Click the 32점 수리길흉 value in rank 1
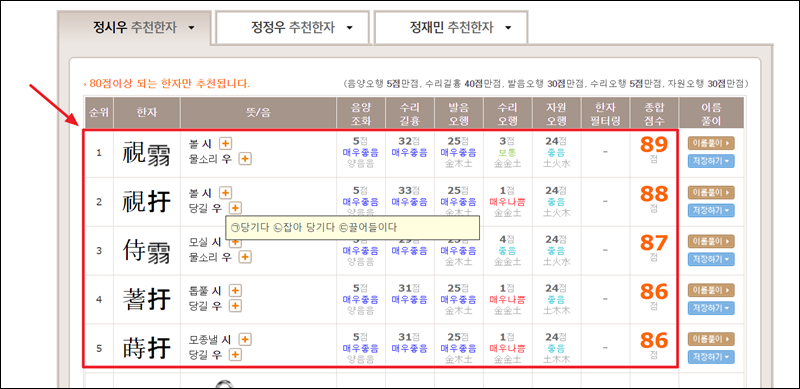Image resolution: width=800 pixels, height=389 pixels. 409,141
